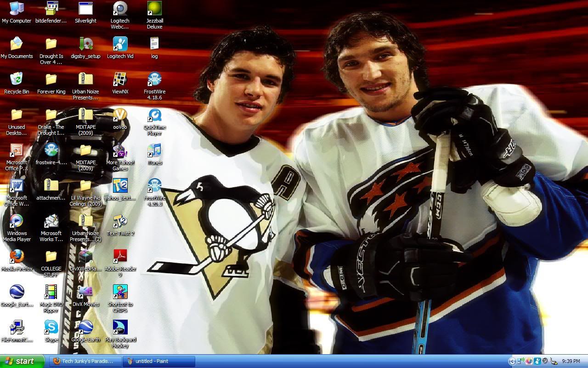Open Lil Wayne-No Ceilings (2009) folder
This screenshot has height=368, width=588.
click(85, 193)
